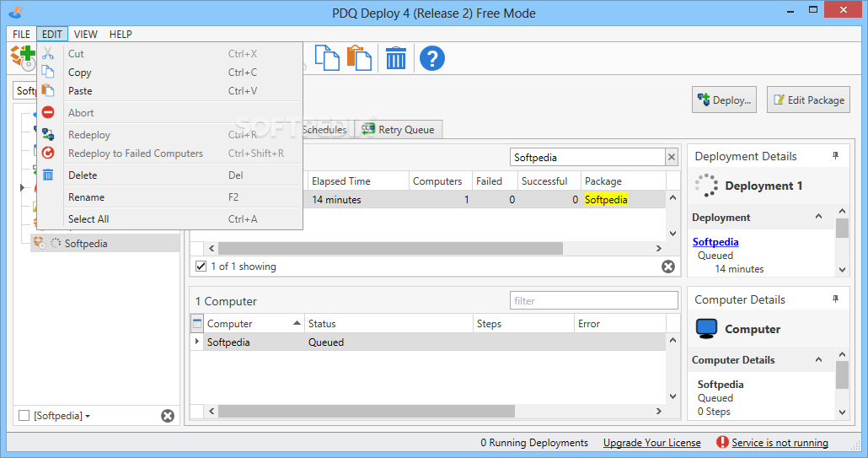Click the Computer Details vertical scrollbar thumb
The height and width of the screenshot is (458, 868).
(842, 375)
